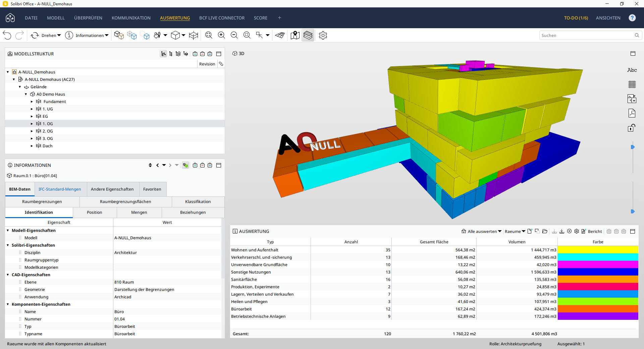This screenshot has width=644, height=349.
Task: Click the Suchen search field
Action: (590, 35)
